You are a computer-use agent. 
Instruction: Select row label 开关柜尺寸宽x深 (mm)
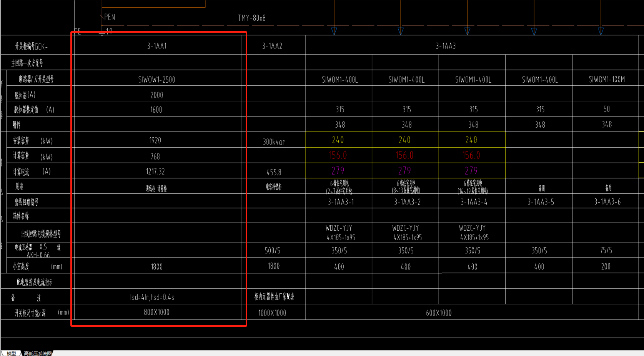point(42,313)
